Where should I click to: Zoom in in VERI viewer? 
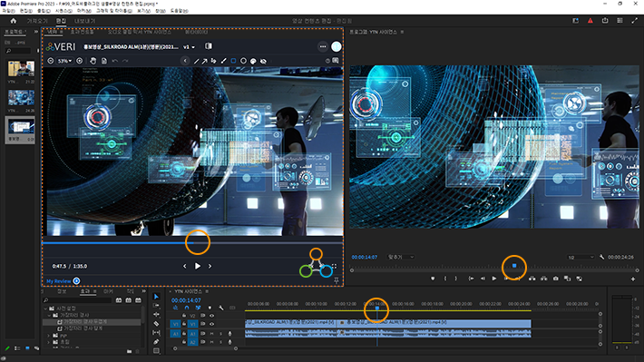click(80, 61)
